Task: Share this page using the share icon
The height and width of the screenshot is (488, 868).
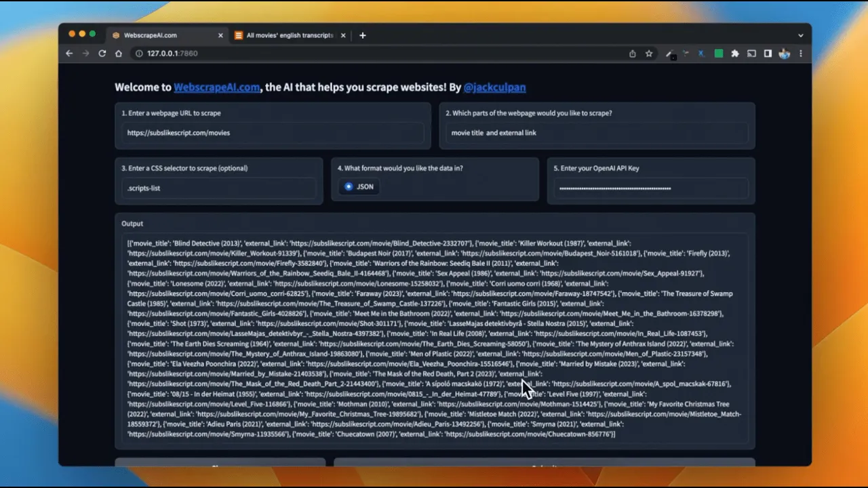Action: click(x=633, y=54)
